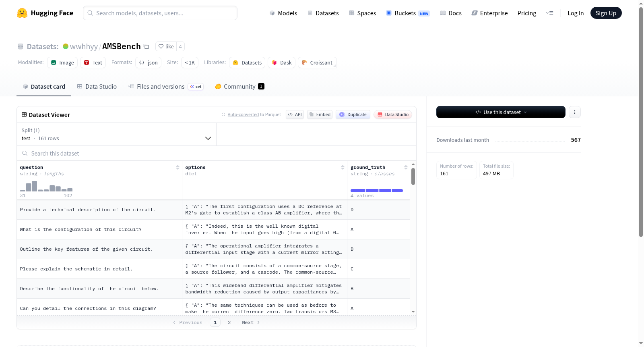This screenshot has height=347, width=644.
Task: Switch to the Data Studio tab
Action: coord(97,86)
